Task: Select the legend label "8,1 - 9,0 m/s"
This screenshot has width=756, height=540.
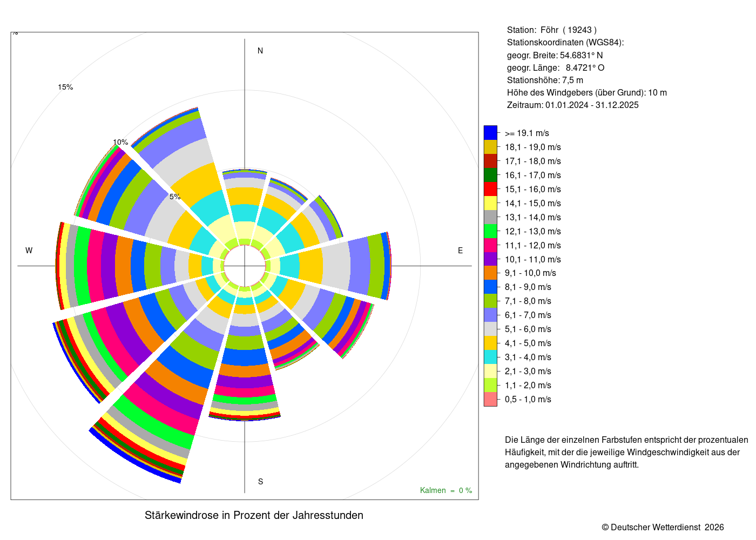Action: [x=528, y=287]
